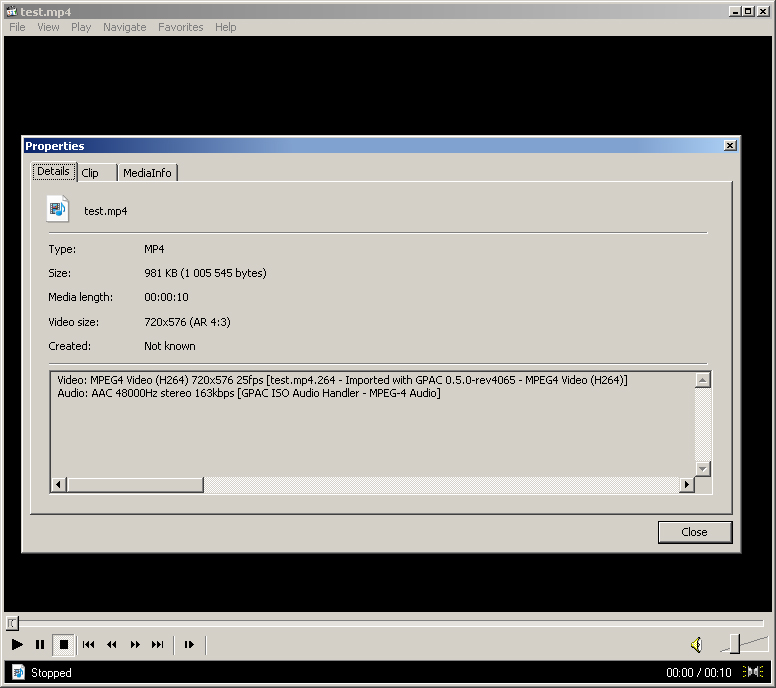776x688 pixels.
Task: Minimize the test.mp4 player window
Action: point(735,11)
